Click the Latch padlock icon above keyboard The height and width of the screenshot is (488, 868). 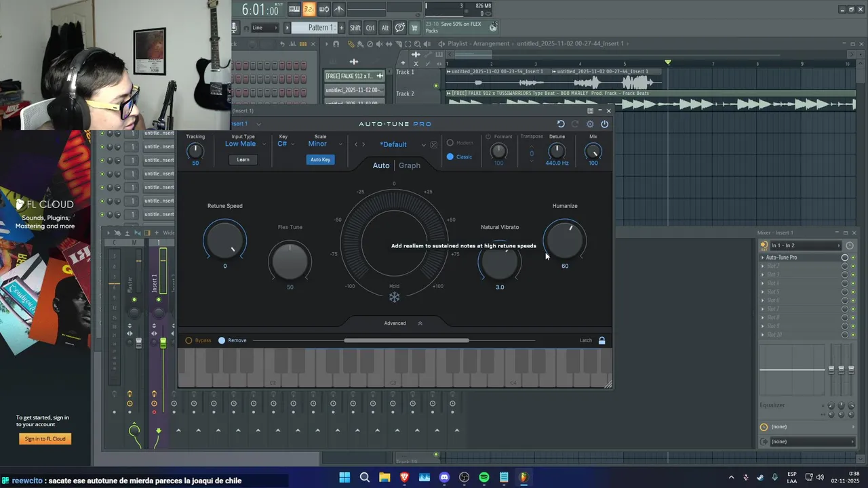601,340
